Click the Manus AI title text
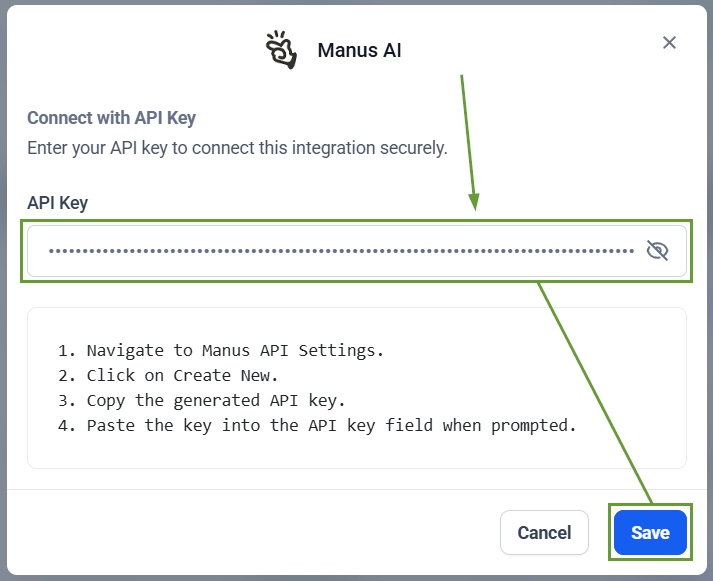This screenshot has width=713, height=581. pyautogui.click(x=359, y=50)
